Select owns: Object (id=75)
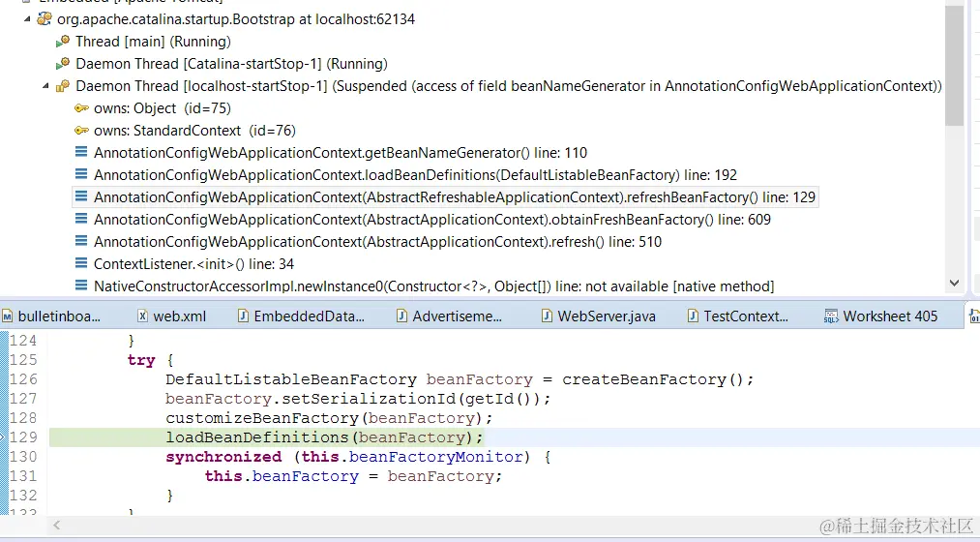Viewport: 980px width, 542px height. tap(163, 108)
